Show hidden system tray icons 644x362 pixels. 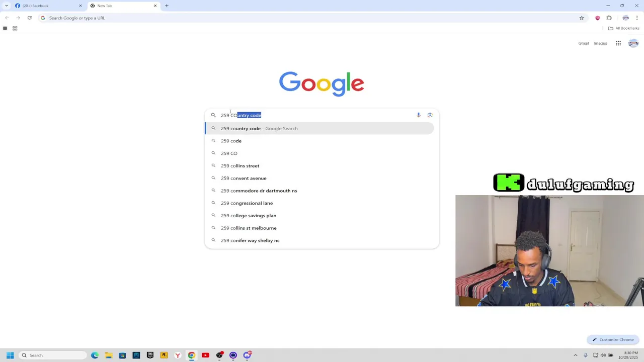tap(576, 355)
